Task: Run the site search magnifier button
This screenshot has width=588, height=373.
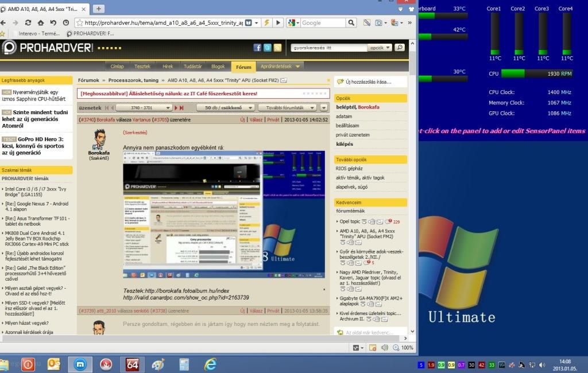Action: click(400, 48)
